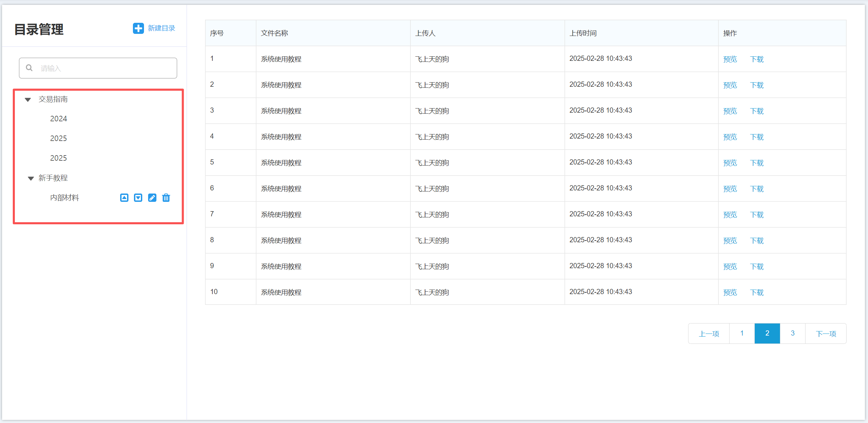Click the 新建目录 link text
Screen dimensions: 868x423
161,28
